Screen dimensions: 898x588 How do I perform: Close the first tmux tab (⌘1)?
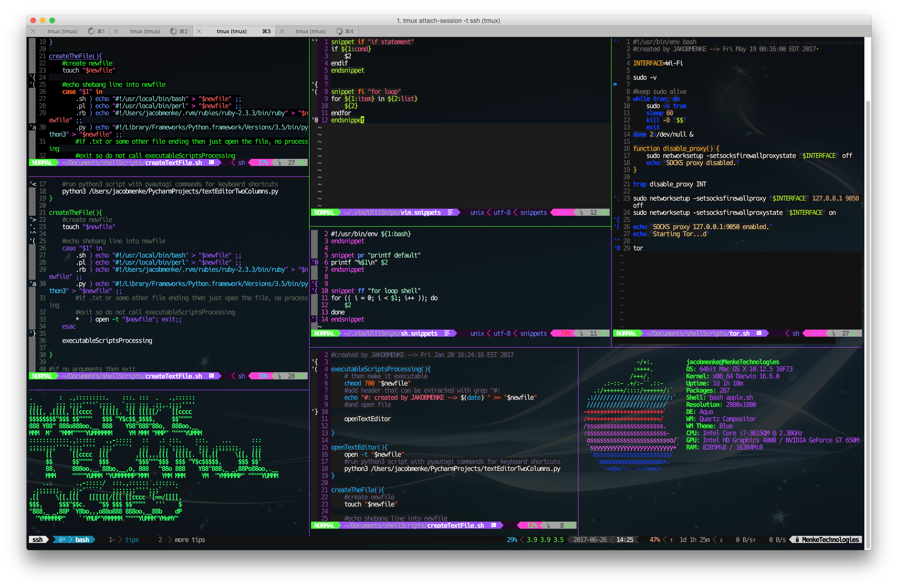tap(33, 31)
